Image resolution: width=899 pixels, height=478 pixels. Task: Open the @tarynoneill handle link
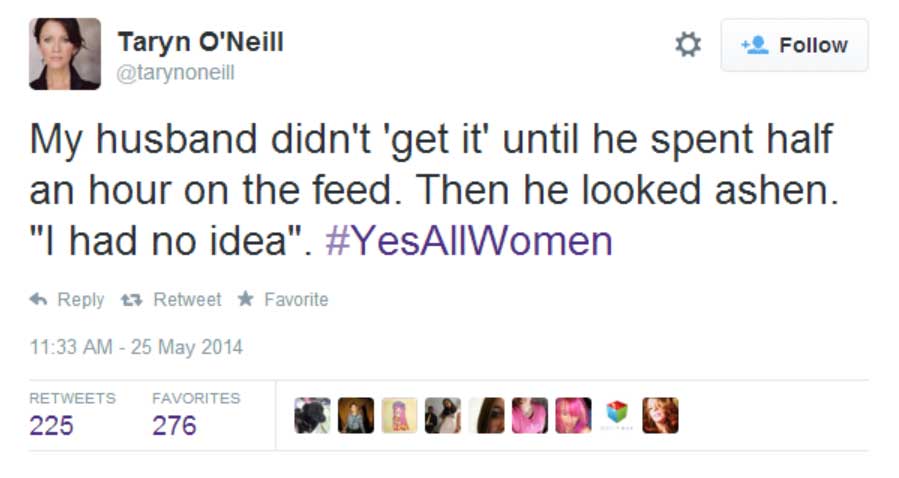tap(176, 73)
